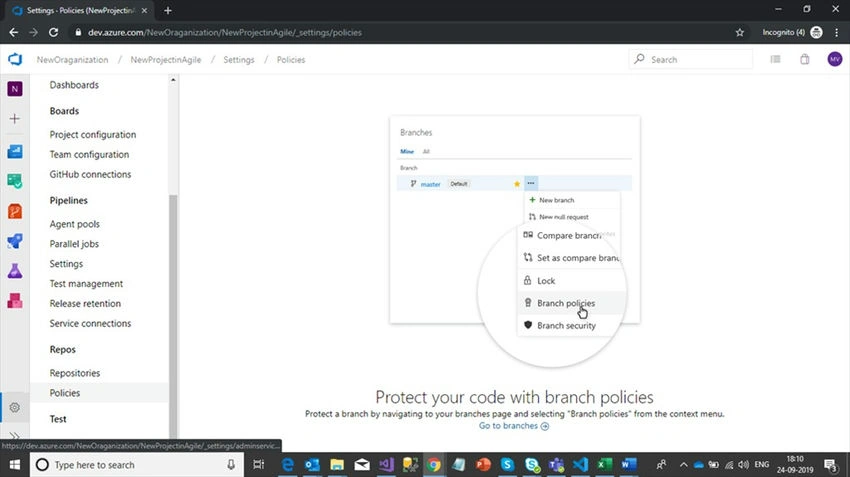850x477 pixels.
Task: Open Team configuration settings
Action: click(89, 154)
